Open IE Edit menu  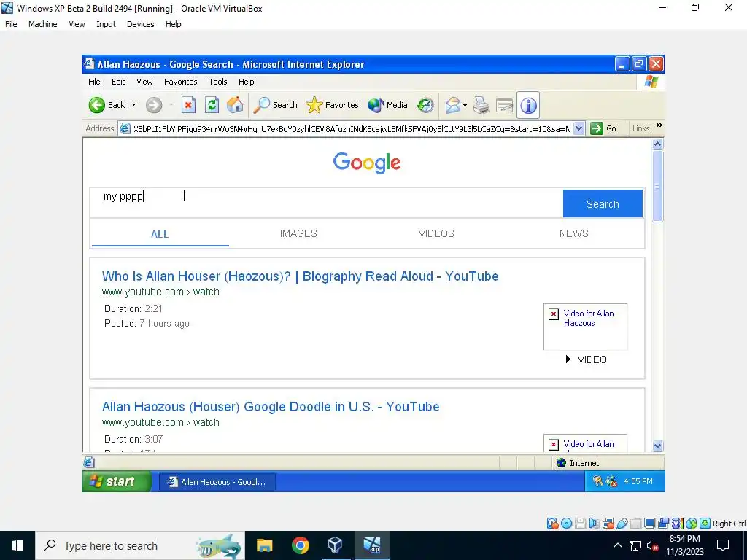pos(118,82)
